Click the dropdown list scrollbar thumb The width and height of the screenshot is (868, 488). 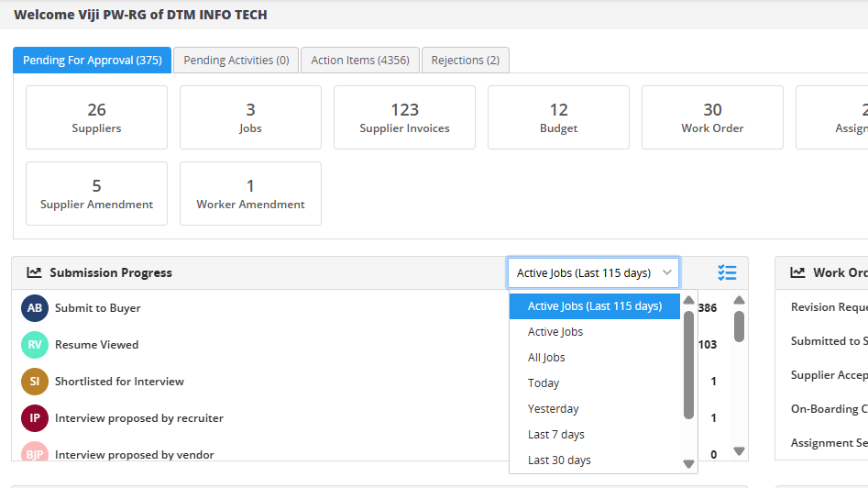tap(688, 365)
